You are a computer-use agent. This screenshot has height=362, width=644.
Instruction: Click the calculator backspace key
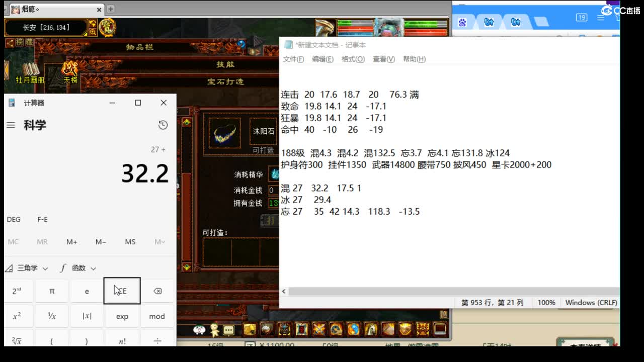157,291
